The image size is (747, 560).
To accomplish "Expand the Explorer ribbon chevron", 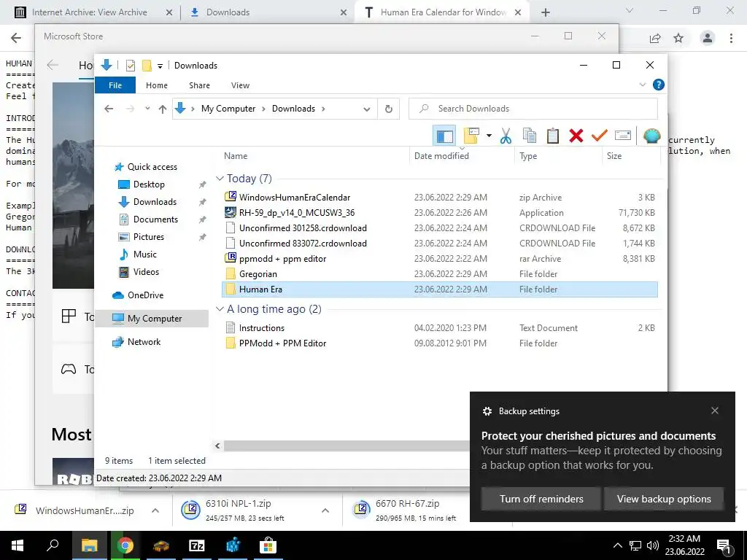I will [x=642, y=85].
